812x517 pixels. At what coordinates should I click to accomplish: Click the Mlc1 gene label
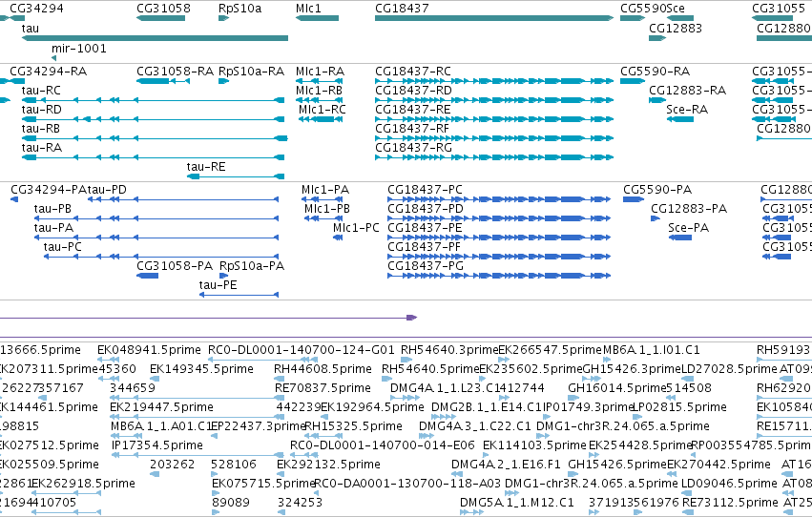(308, 9)
